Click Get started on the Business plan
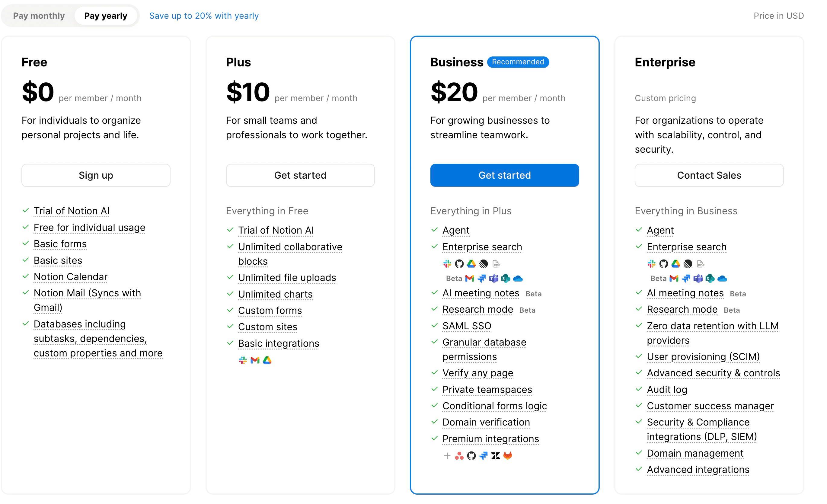Viewport: 827px width, 504px height. (504, 175)
